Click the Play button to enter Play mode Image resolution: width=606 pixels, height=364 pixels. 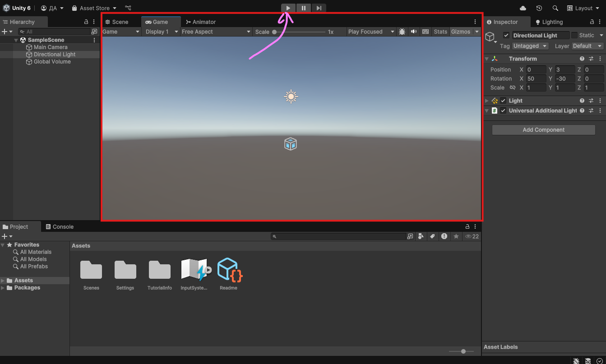click(x=288, y=8)
